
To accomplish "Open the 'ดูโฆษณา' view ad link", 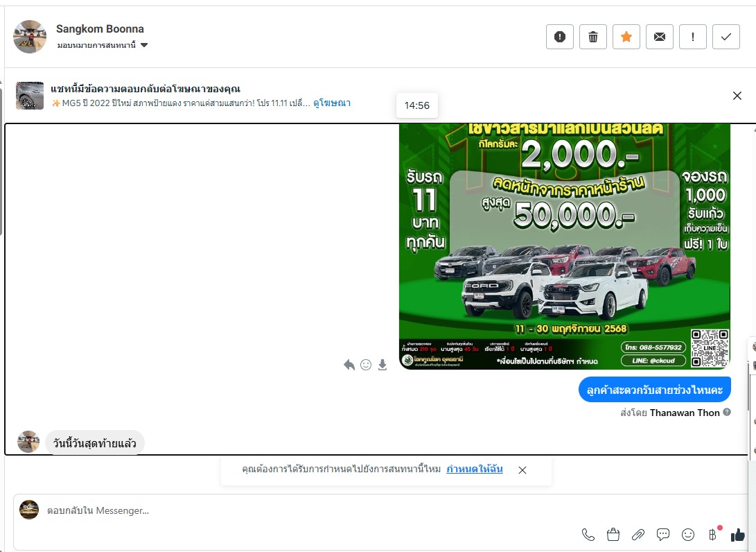I will tap(332, 103).
